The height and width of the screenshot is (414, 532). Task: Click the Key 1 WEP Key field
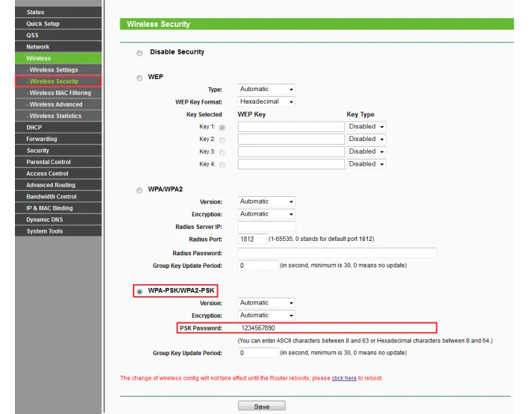[x=291, y=127]
